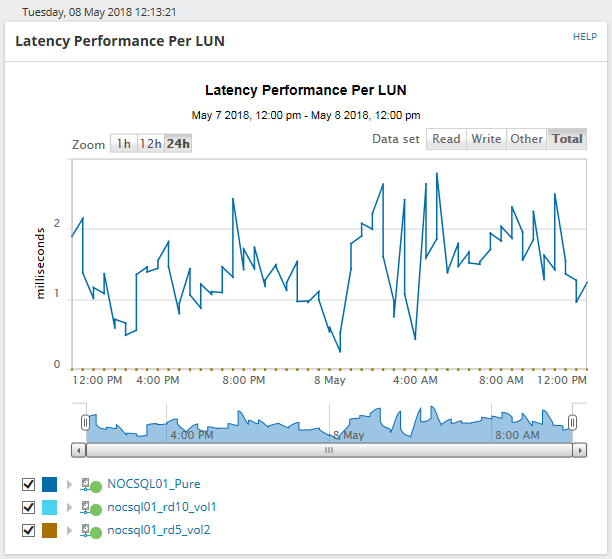Set zoom to 1h
The width and height of the screenshot is (612, 559).
[124, 144]
